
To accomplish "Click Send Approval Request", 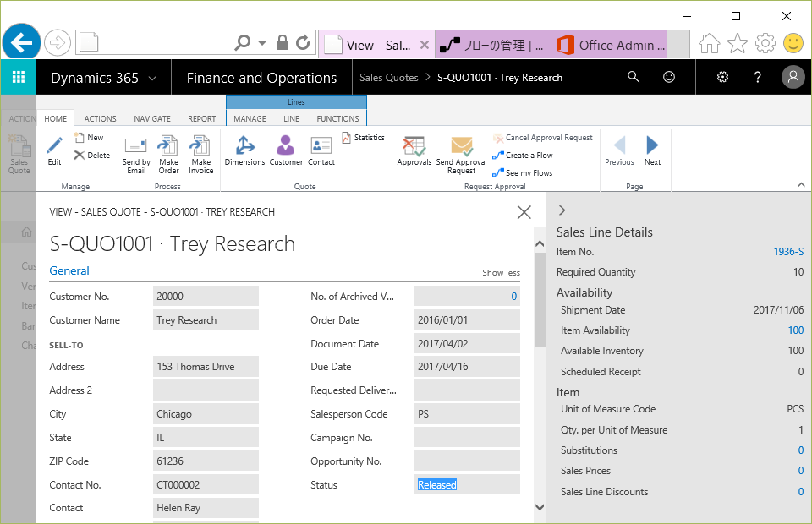I will [462, 155].
